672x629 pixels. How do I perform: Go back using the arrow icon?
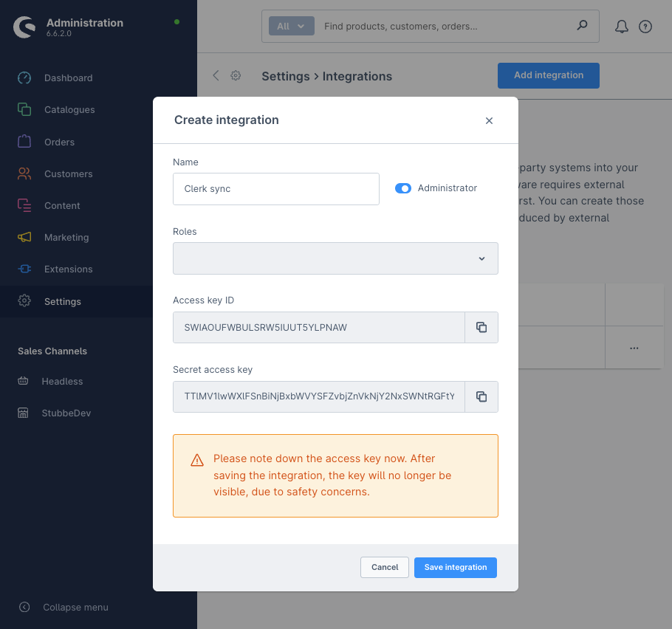[x=216, y=75]
